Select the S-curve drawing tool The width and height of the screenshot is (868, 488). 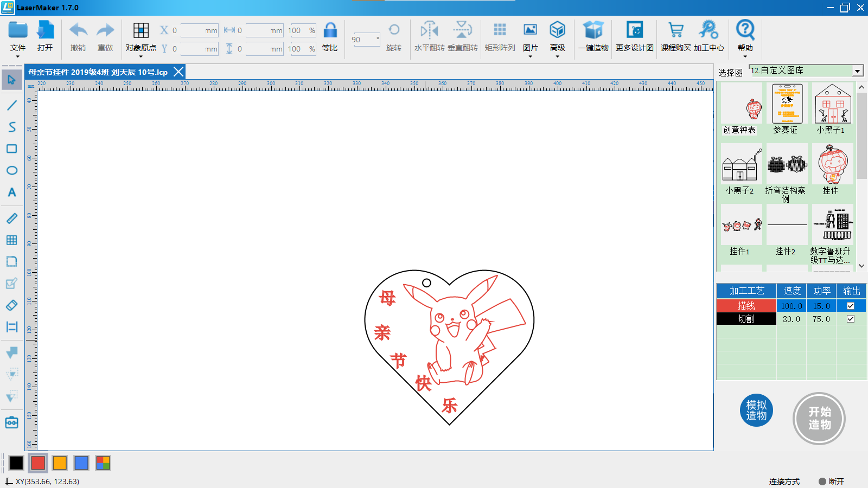11,127
